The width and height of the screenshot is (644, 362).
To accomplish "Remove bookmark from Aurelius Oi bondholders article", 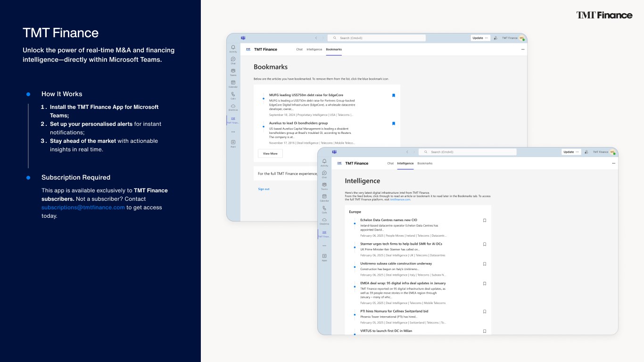I will tap(394, 123).
